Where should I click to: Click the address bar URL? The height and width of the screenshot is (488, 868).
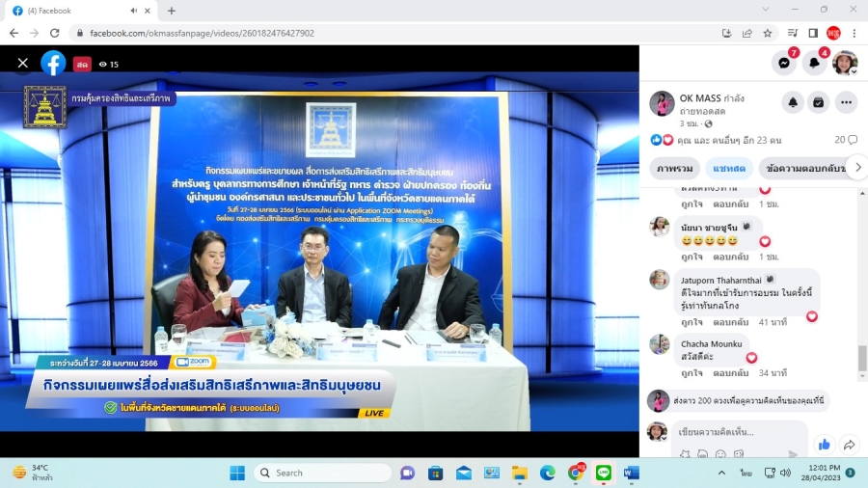(x=202, y=33)
